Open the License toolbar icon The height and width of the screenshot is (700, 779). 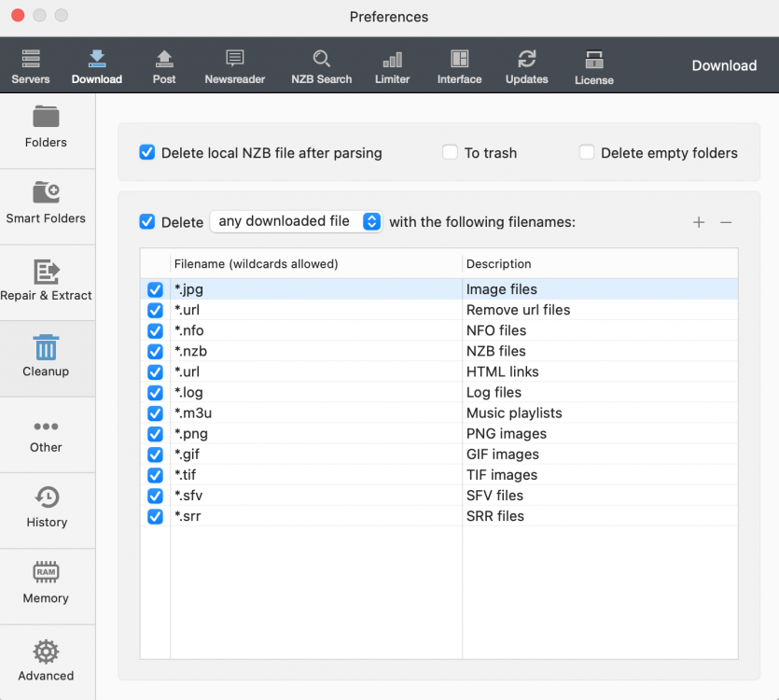point(593,66)
